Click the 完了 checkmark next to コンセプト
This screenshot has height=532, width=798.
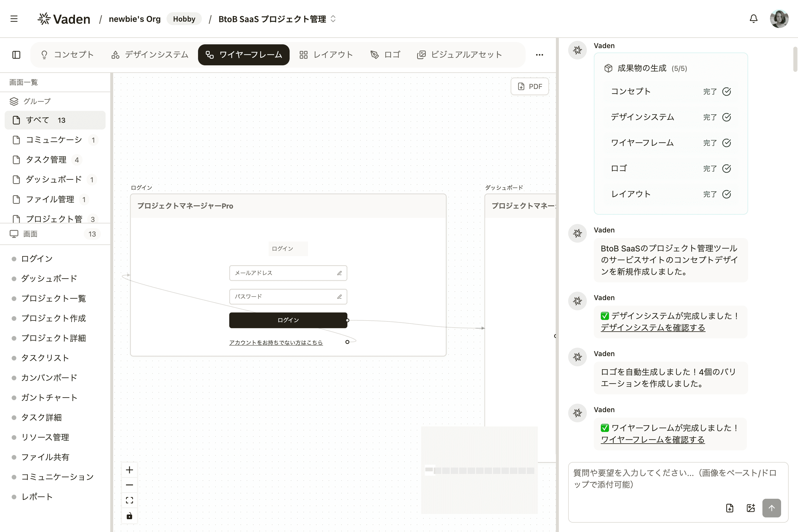coord(727,91)
